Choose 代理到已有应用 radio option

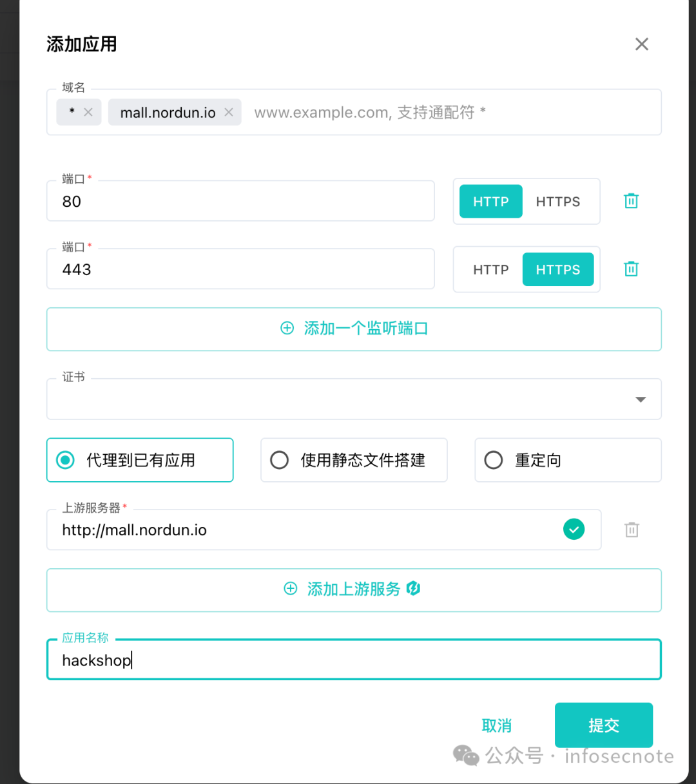pos(140,460)
